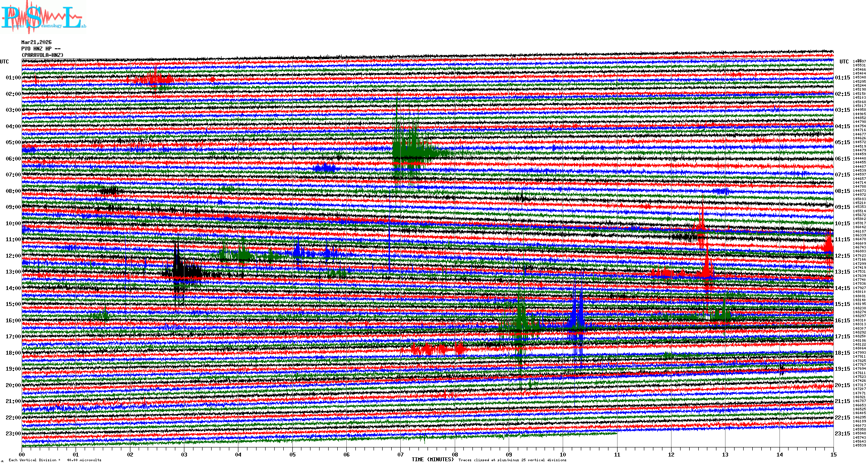
Task: Click the 19:15 right time label
Action: click(842, 369)
